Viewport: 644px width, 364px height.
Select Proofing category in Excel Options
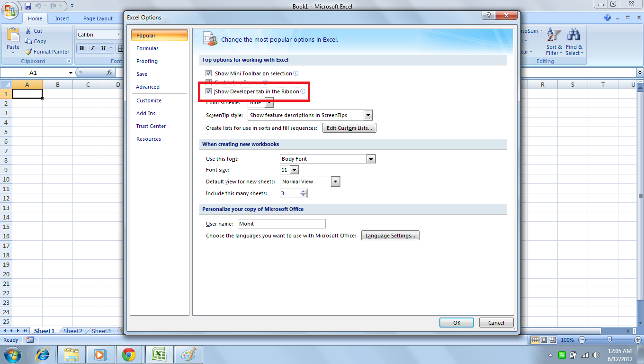point(159,61)
